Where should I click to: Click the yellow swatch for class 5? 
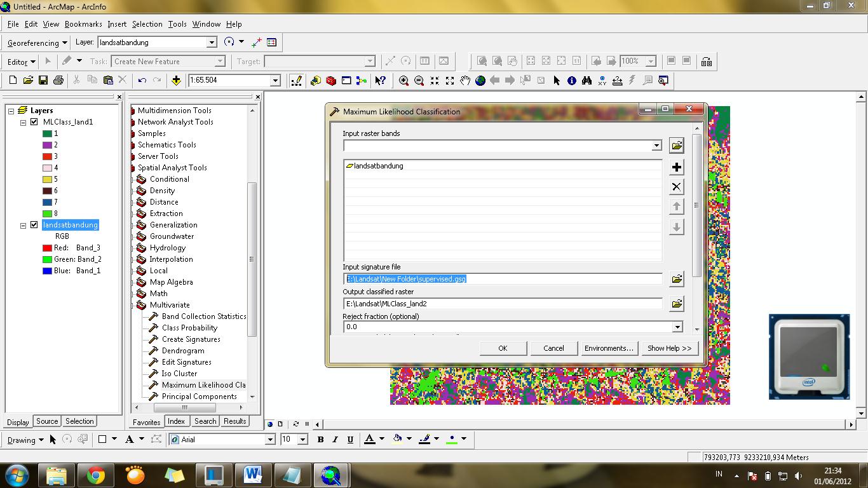tap(47, 179)
